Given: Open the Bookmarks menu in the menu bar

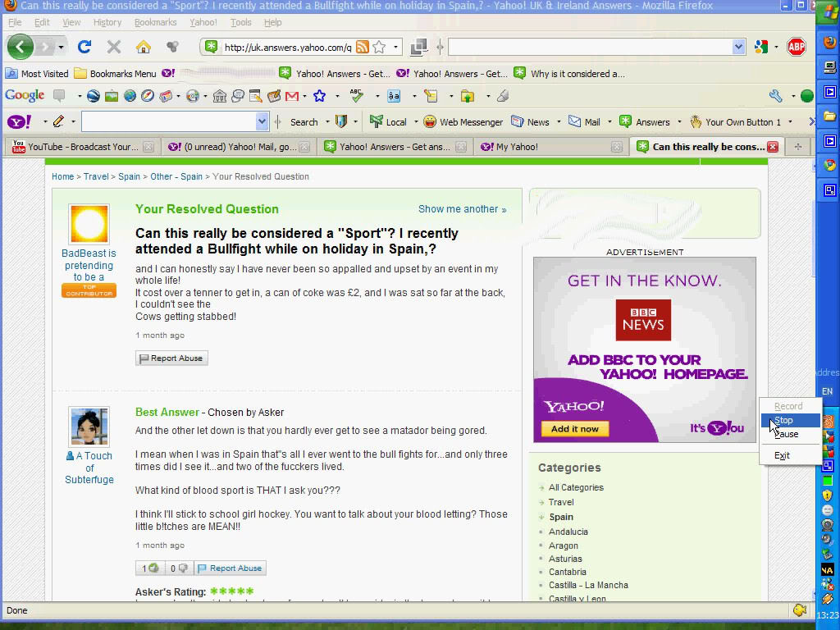Looking at the screenshot, I should (x=155, y=22).
